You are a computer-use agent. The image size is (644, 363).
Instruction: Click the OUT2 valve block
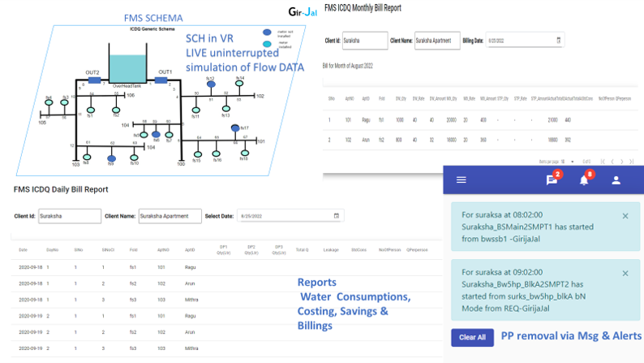pos(94,80)
